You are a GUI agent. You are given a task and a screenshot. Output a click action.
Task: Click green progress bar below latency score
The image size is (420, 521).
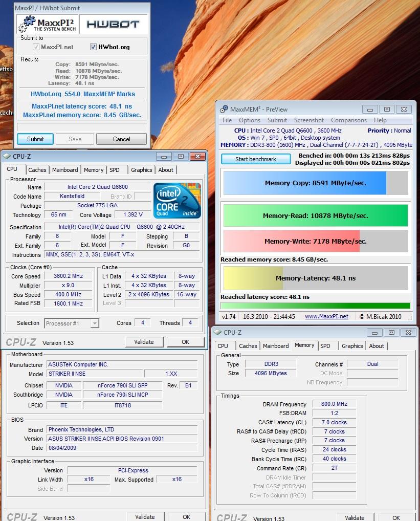(316, 306)
